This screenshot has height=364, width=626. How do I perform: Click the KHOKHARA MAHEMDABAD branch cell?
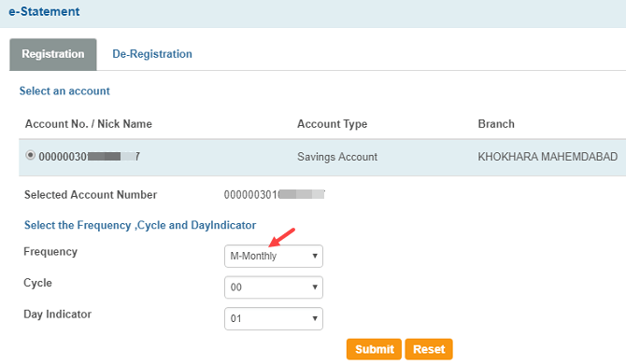tap(548, 157)
